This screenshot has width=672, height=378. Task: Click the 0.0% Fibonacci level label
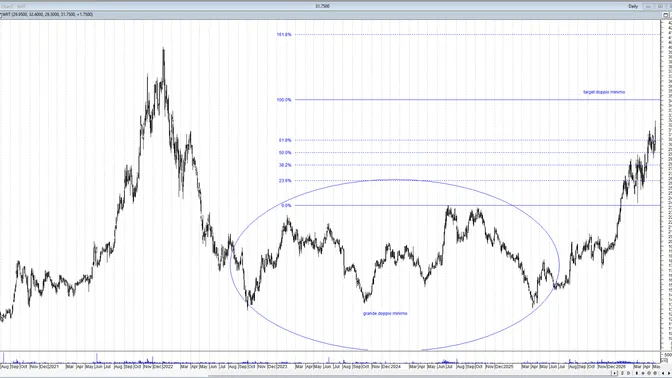(x=286, y=206)
